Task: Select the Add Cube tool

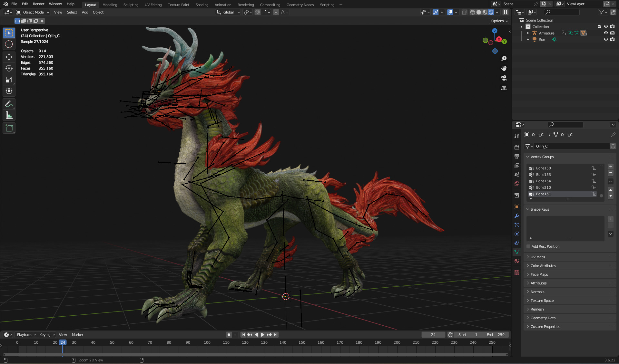Action: 9,128
